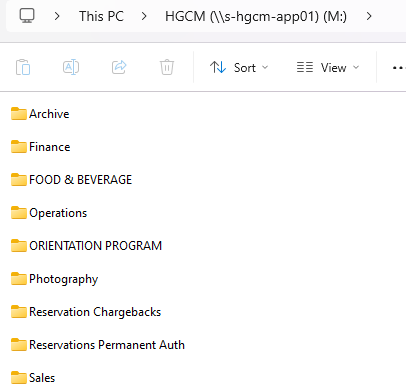Screen dimensions: 406x391
Task: Select the ORIENTATION PROGRAM folder name
Action: tap(96, 246)
